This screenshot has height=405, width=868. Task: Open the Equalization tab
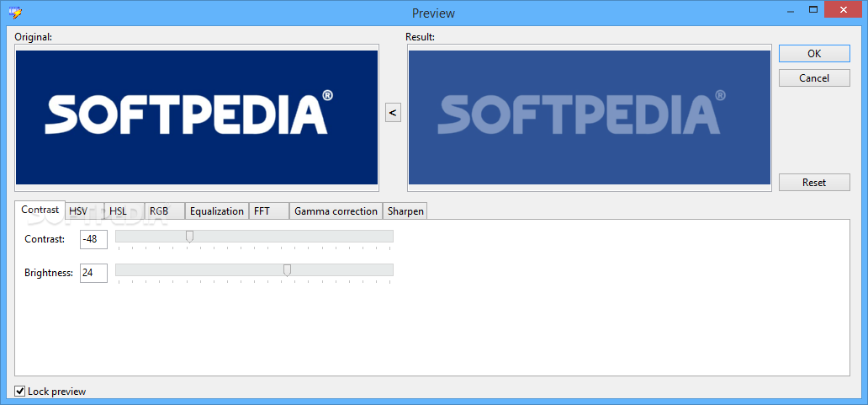click(216, 211)
